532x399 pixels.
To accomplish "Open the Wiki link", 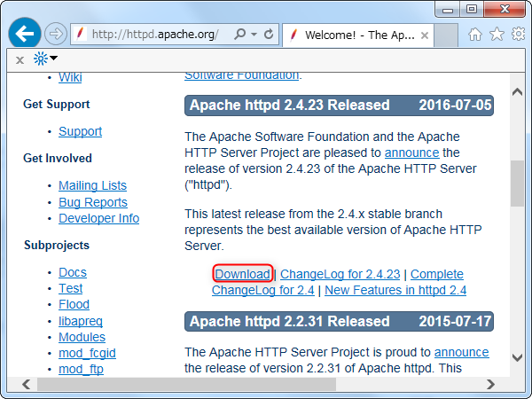I will click(x=70, y=77).
